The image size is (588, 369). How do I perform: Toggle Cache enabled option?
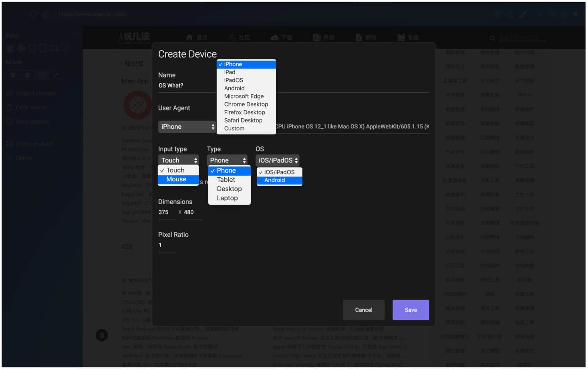tap(30, 144)
